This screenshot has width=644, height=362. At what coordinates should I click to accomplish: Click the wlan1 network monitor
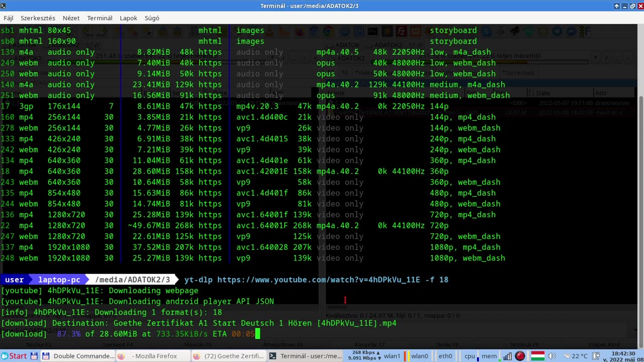(x=393, y=356)
